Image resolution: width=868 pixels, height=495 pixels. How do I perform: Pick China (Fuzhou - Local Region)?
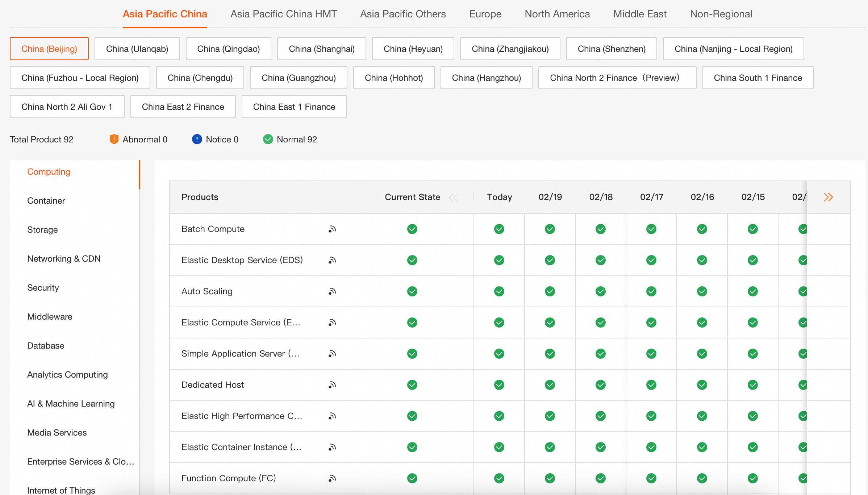(x=80, y=78)
